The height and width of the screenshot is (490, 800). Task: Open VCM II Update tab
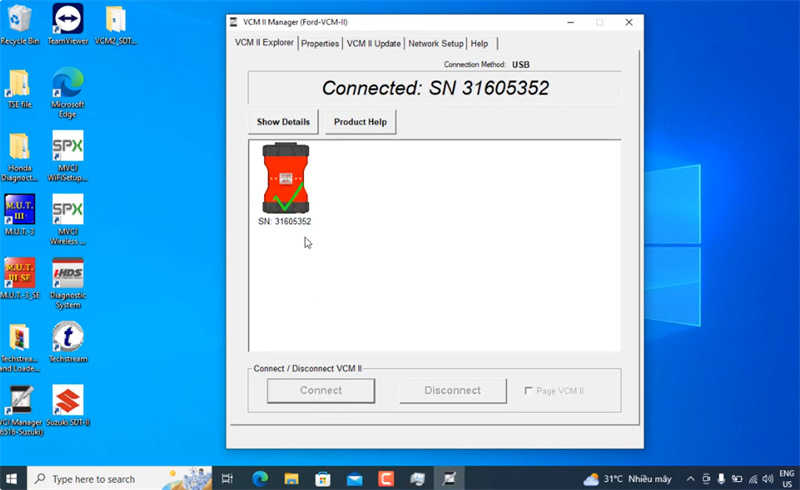coord(373,44)
